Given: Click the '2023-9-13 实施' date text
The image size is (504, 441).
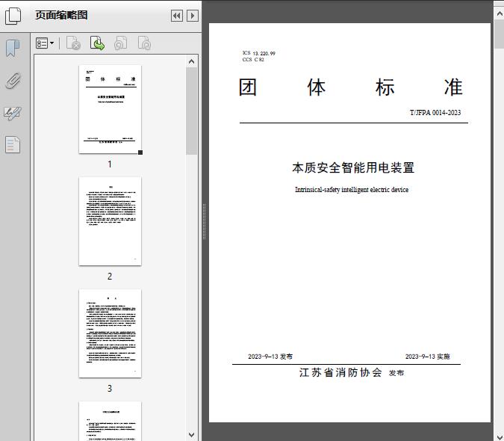Looking at the screenshot, I should tap(428, 357).
